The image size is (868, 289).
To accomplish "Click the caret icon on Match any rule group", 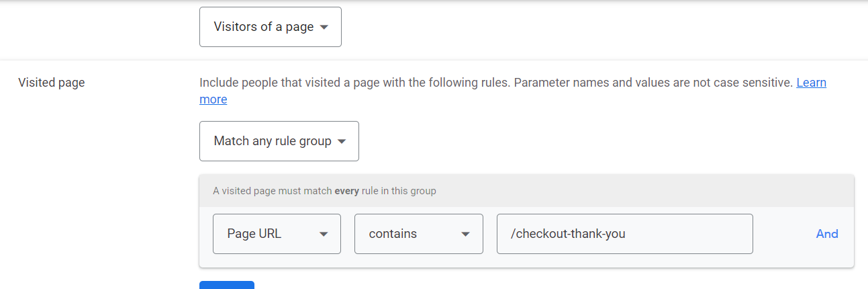I will [x=342, y=142].
